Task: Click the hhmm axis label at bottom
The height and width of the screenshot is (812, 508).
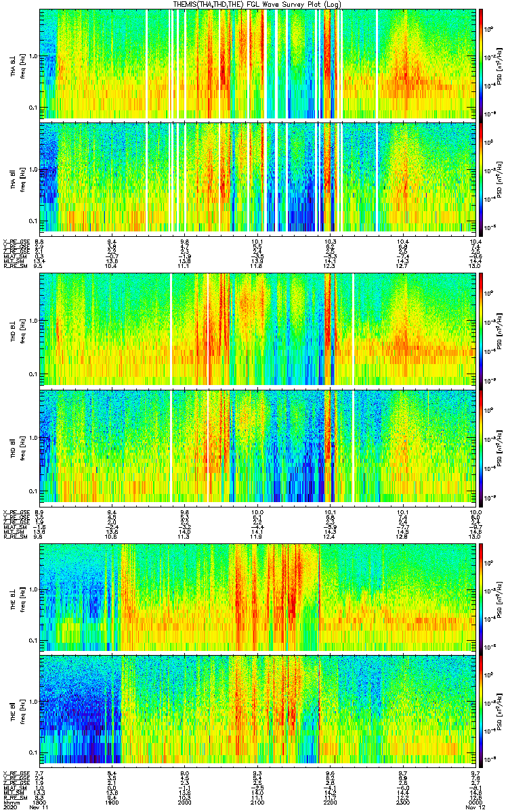Action: 10,803
